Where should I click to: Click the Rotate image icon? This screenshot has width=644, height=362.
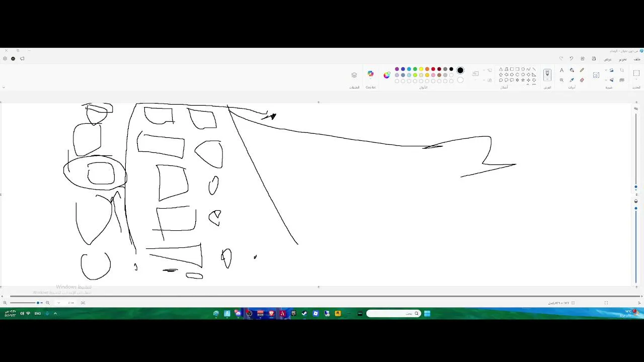pyautogui.click(x=612, y=70)
